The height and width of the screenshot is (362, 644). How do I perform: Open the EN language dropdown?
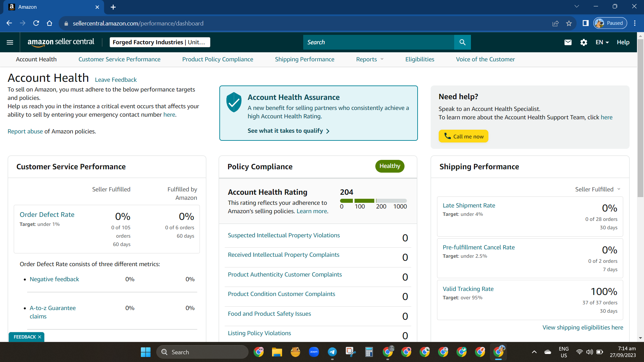click(602, 42)
